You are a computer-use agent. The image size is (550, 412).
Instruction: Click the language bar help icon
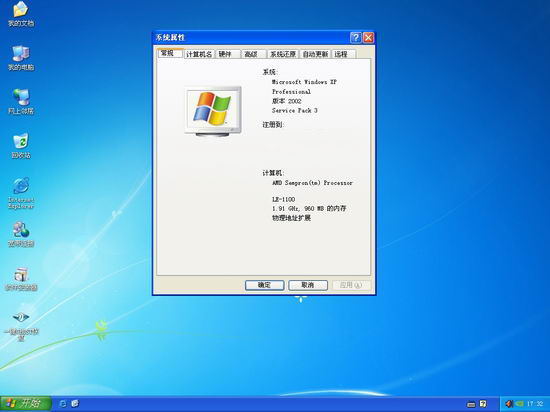(483, 404)
